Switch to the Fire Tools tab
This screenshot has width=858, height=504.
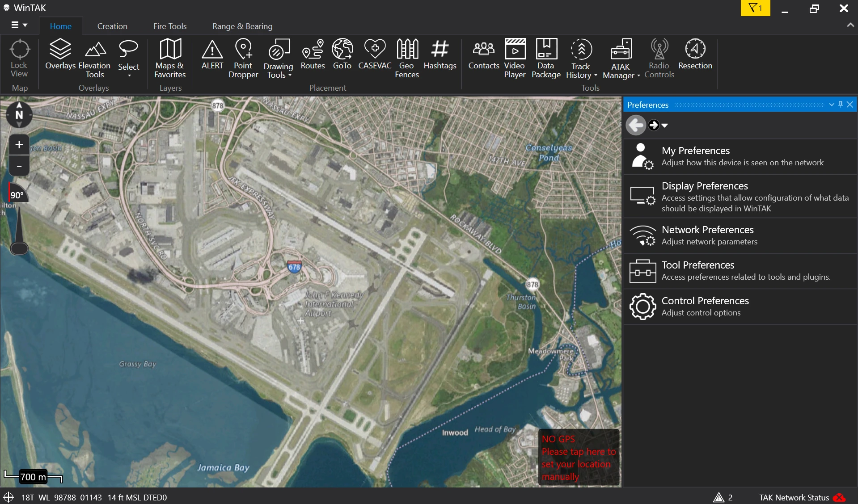(170, 26)
